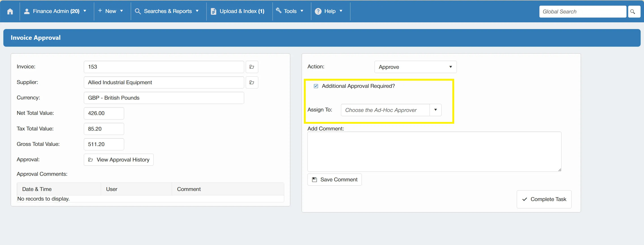Open the supplier folder icon
The height and width of the screenshot is (245, 644).
252,82
